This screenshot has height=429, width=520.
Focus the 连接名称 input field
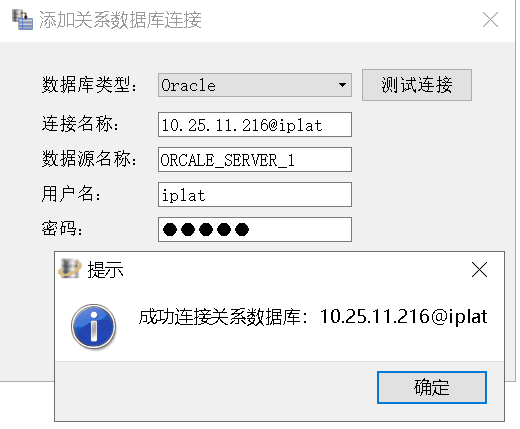pos(255,124)
